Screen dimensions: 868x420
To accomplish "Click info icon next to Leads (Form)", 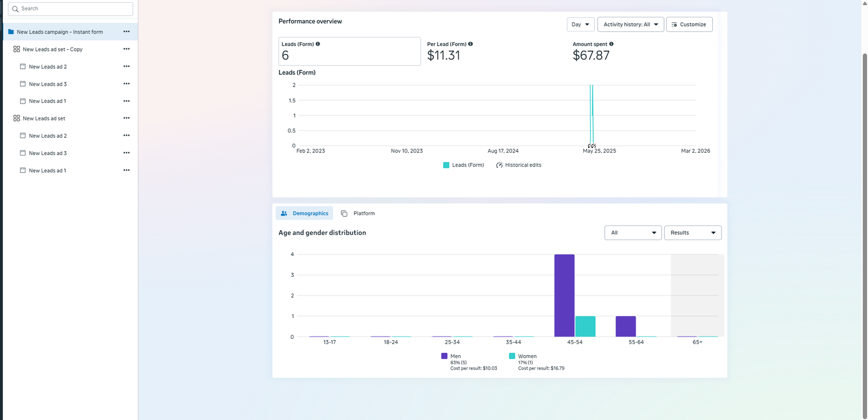I will pos(318,44).
